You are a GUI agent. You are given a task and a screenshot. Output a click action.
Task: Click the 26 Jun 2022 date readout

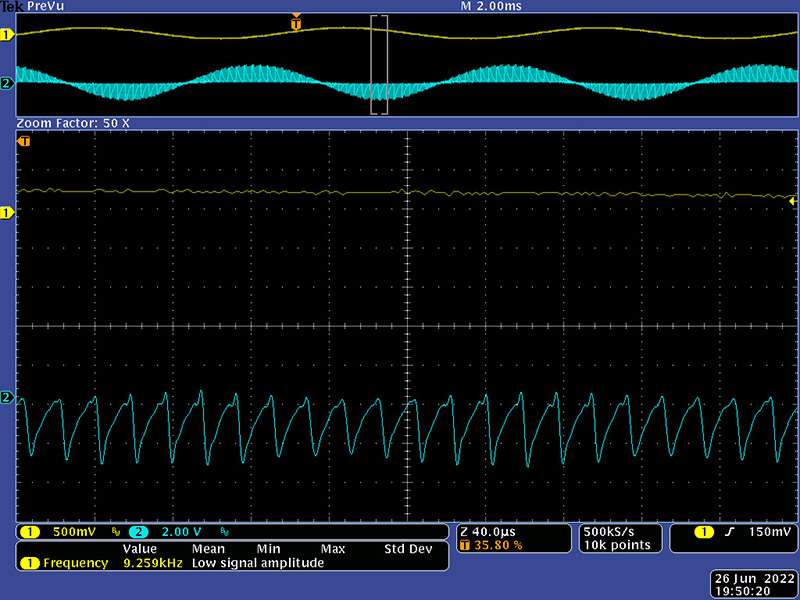click(755, 579)
